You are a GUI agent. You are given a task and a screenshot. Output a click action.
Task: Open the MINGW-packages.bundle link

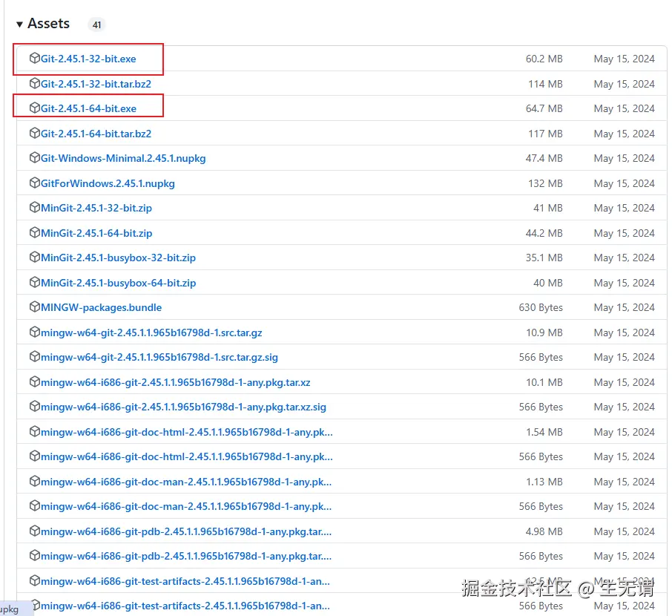click(101, 307)
